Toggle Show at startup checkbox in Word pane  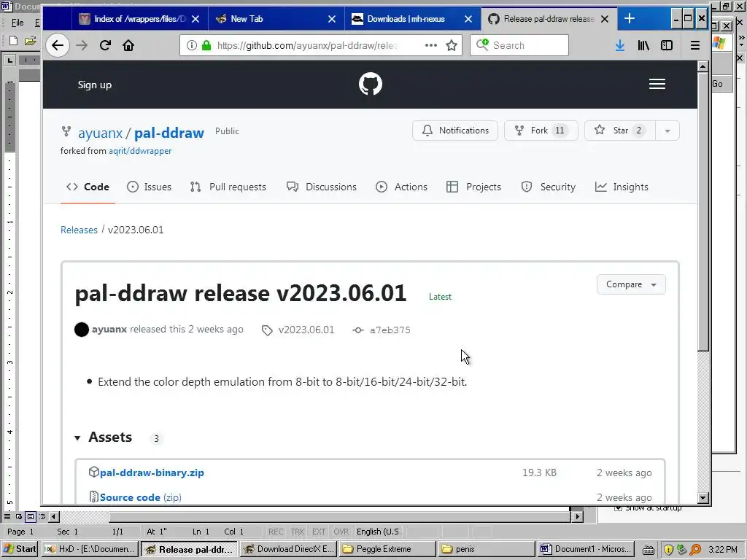click(x=619, y=508)
